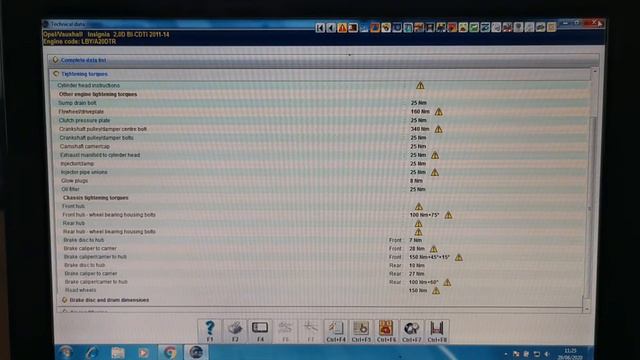Click the scrollbar down arrow
Image resolution: width=640 pixels, height=360 pixels.
point(587,309)
